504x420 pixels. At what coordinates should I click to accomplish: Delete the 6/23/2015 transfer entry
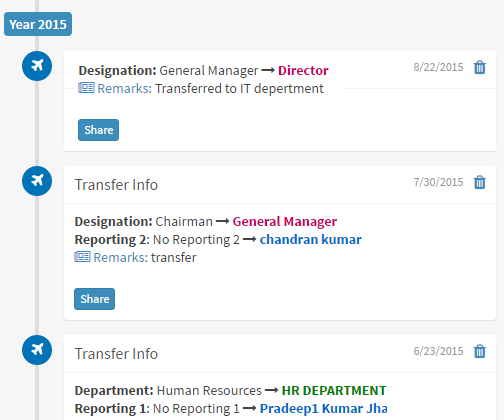480,351
